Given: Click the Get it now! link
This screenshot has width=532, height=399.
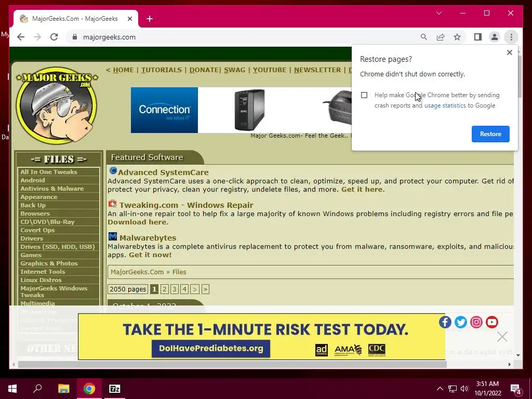Looking at the screenshot, I should [150, 255].
